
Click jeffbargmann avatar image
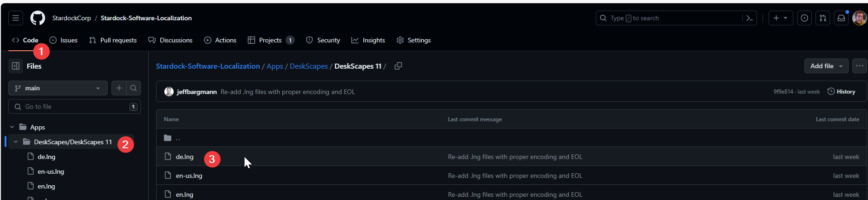coord(169,92)
